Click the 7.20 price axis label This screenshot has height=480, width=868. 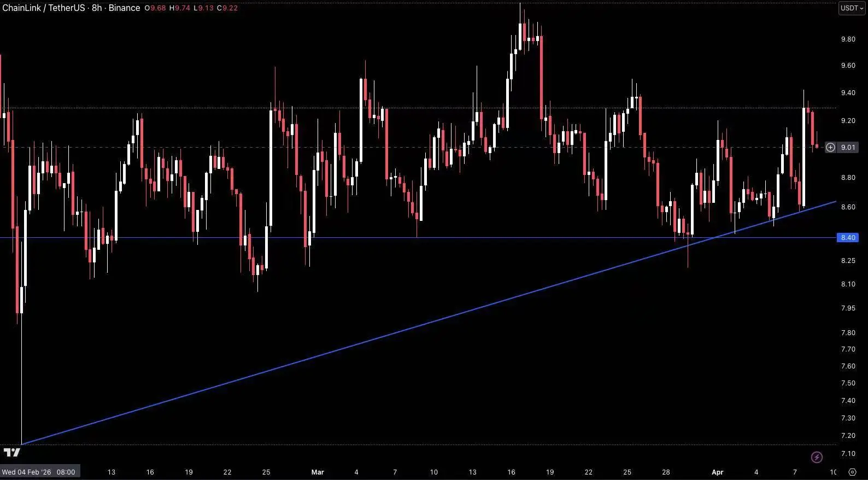[848, 436]
